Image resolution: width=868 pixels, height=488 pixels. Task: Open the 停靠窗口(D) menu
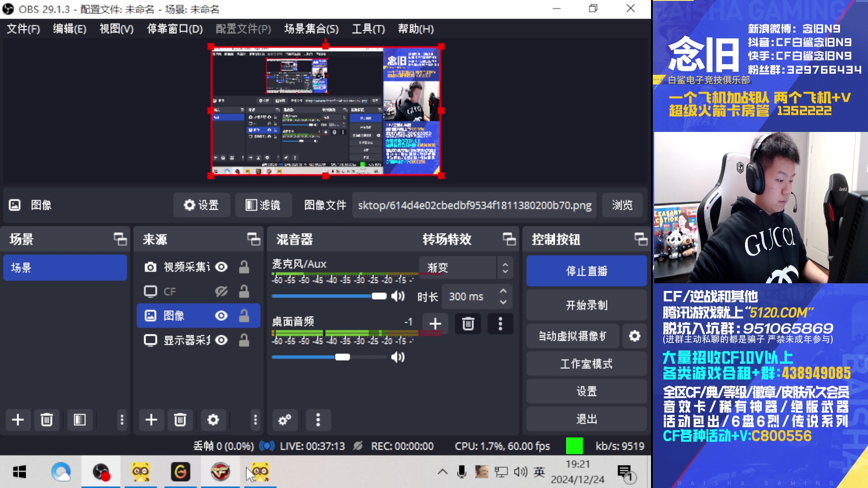[175, 29]
